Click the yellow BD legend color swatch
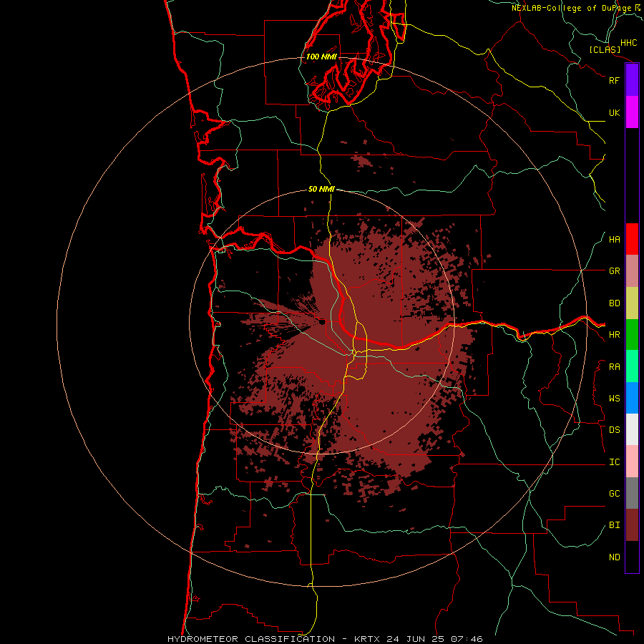Viewport: 644px width, 644px height. point(632,303)
